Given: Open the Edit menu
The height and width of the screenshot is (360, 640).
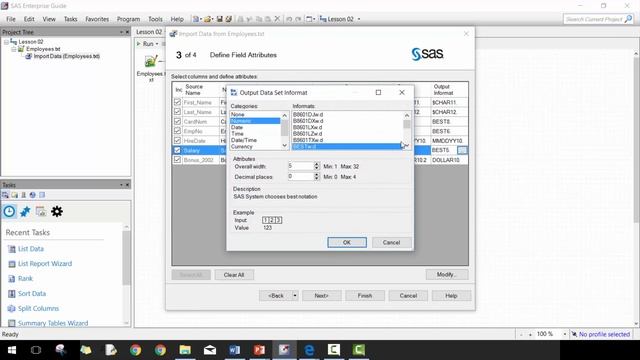Looking at the screenshot, I should pyautogui.click(x=29, y=19).
